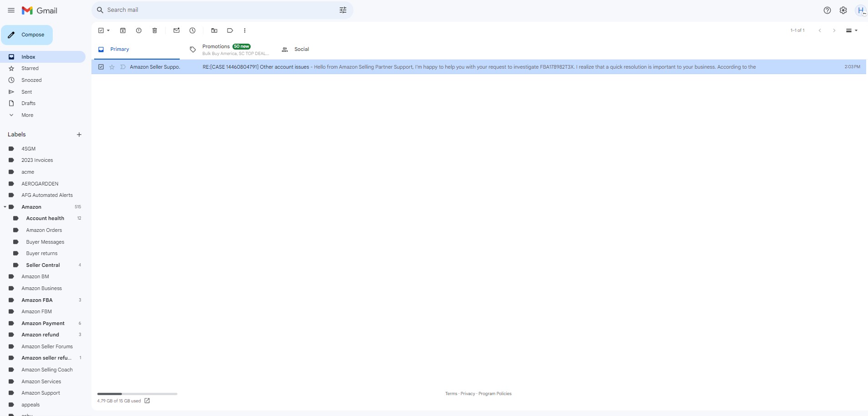Open the Amazon refund label
This screenshot has height=416, width=868.
pyautogui.click(x=40, y=335)
